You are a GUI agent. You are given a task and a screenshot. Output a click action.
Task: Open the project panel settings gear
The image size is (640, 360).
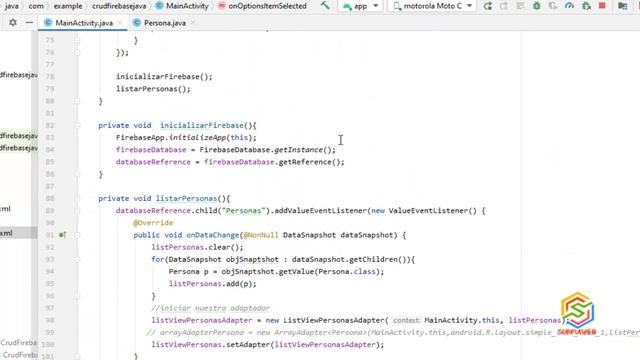click(x=13, y=22)
